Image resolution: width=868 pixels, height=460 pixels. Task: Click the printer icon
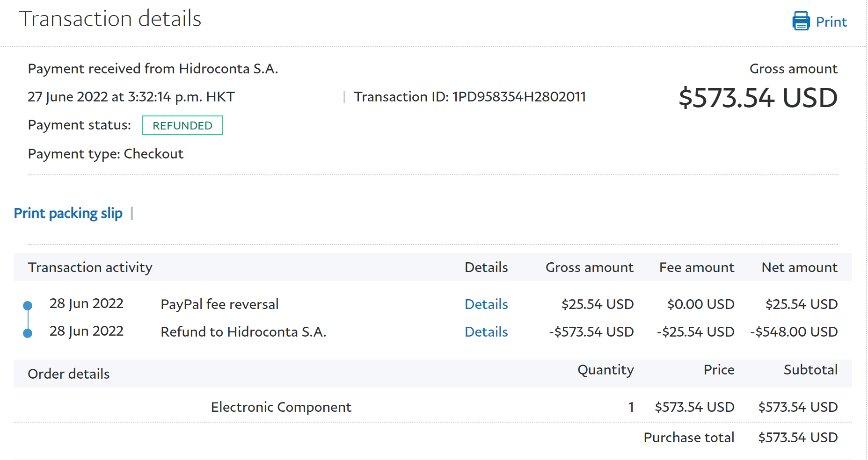point(801,22)
